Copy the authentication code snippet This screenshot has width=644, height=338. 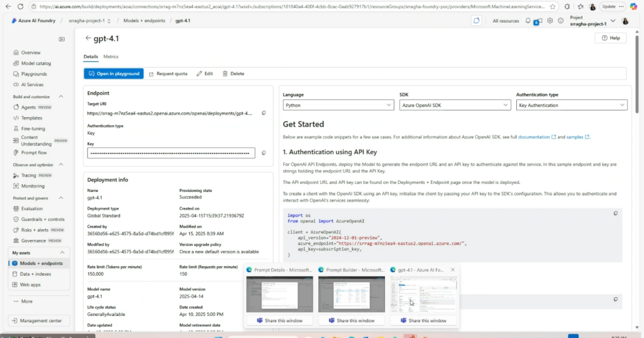[x=616, y=213]
